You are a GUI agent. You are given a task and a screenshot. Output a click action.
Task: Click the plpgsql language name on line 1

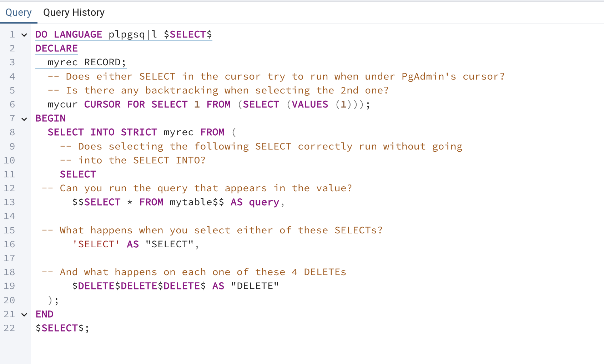pyautogui.click(x=132, y=35)
